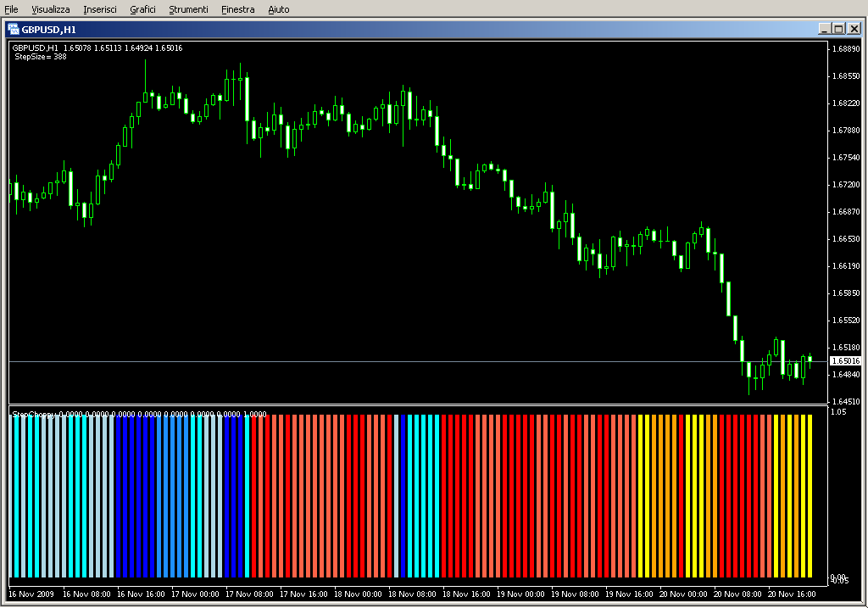This screenshot has height=608, width=868.
Task: Close the GBPUSD,H1 chart window
Action: pos(854,29)
